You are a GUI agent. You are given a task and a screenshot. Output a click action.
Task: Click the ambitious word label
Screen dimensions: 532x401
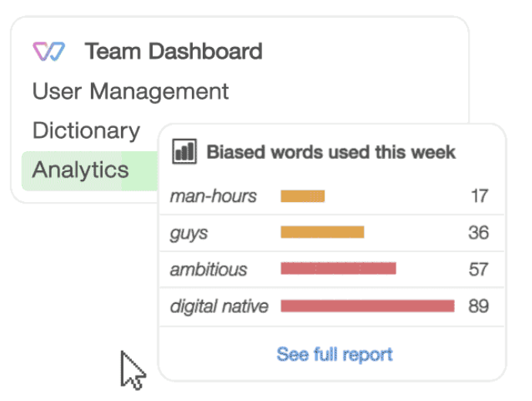[209, 269]
